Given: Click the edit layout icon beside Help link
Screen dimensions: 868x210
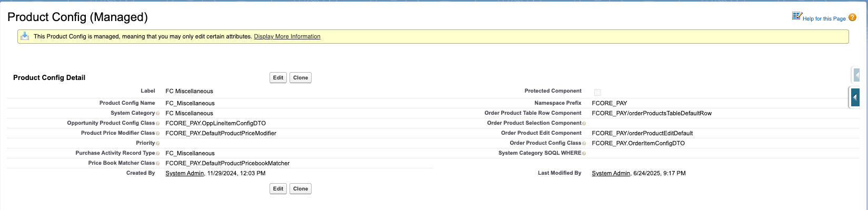Looking at the screenshot, I should [797, 16].
